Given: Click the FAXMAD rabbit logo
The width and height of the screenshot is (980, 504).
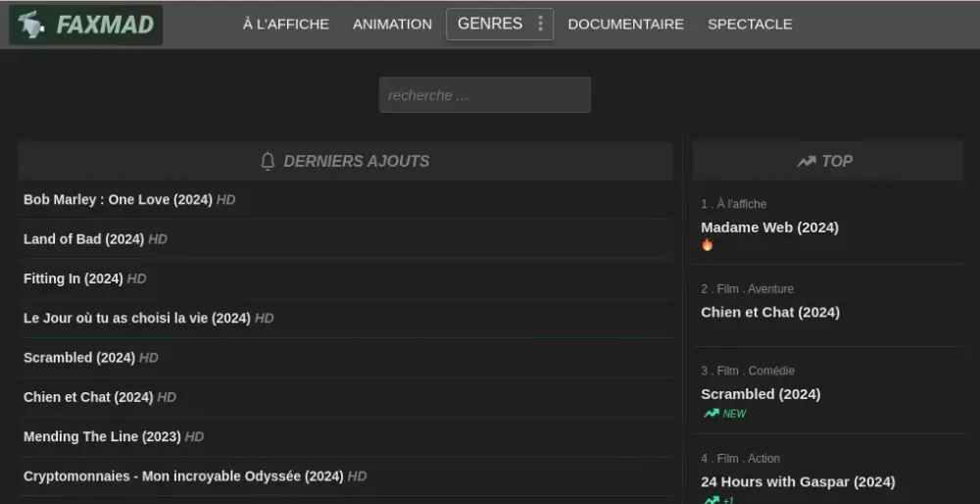Looking at the screenshot, I should (30, 25).
